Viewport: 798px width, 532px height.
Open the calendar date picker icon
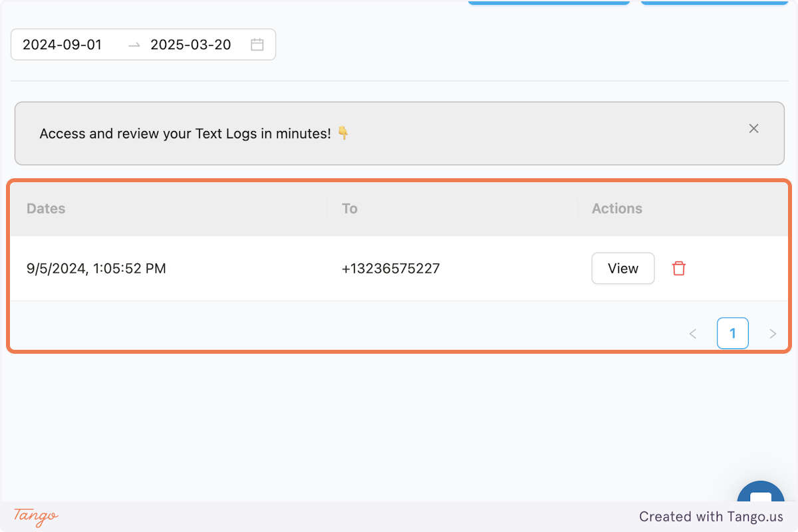coord(258,44)
